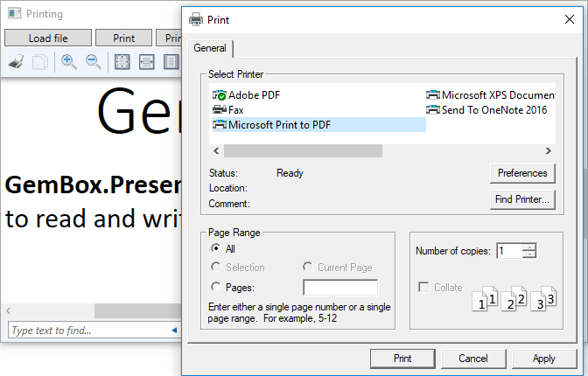Click the zoom in magnifier icon
Image resolution: width=588 pixels, height=376 pixels.
tap(68, 62)
